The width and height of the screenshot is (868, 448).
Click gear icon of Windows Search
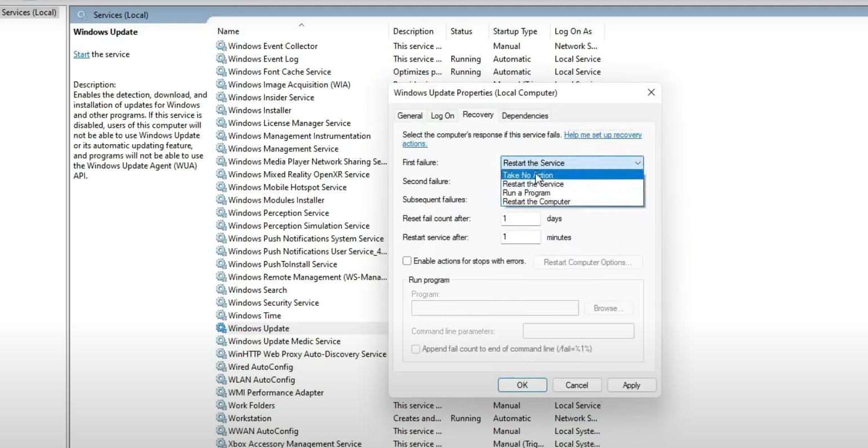pos(221,289)
